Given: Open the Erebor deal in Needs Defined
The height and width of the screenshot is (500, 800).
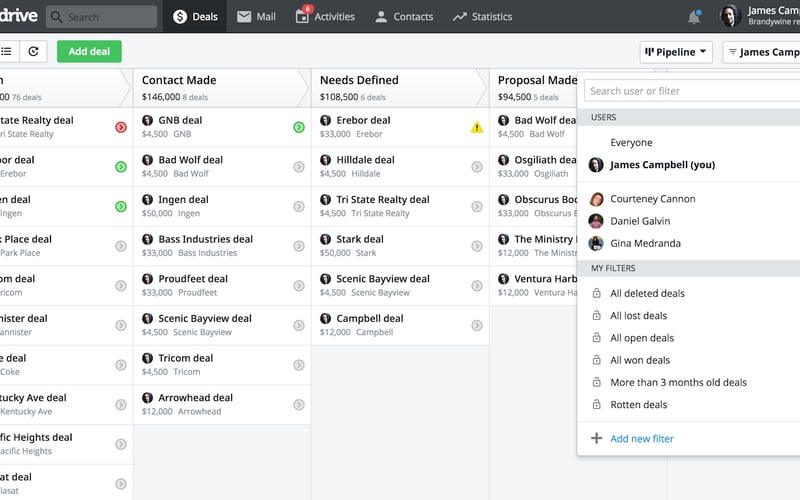Looking at the screenshot, I should [363, 120].
